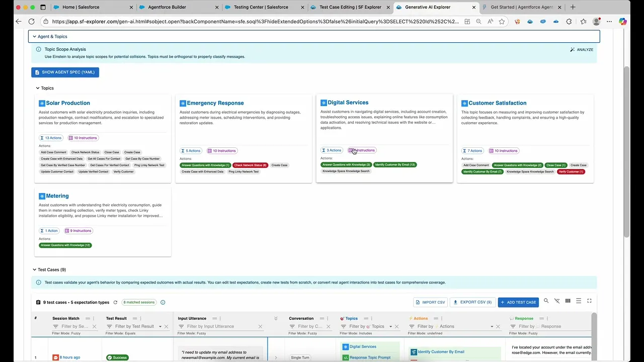
Task: Open the 8 hours ago session link
Action: (70, 357)
